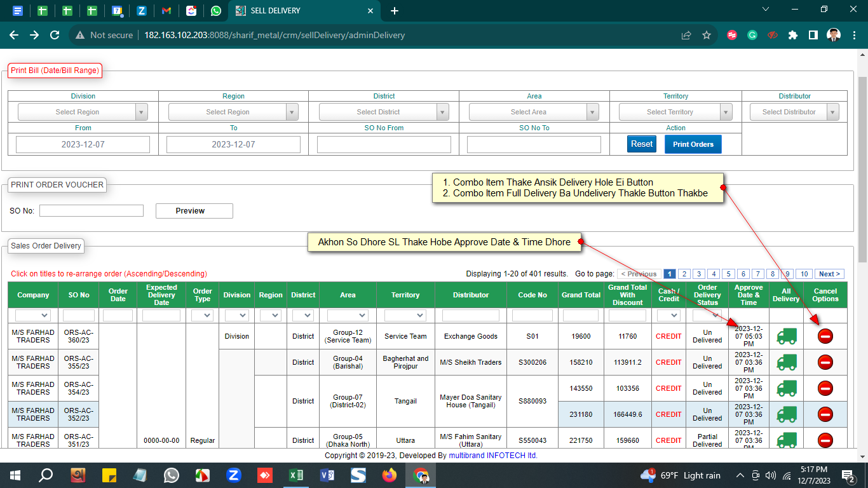The height and width of the screenshot is (488, 868).
Task: Open the Company column filter dropdown
Action: coord(33,315)
